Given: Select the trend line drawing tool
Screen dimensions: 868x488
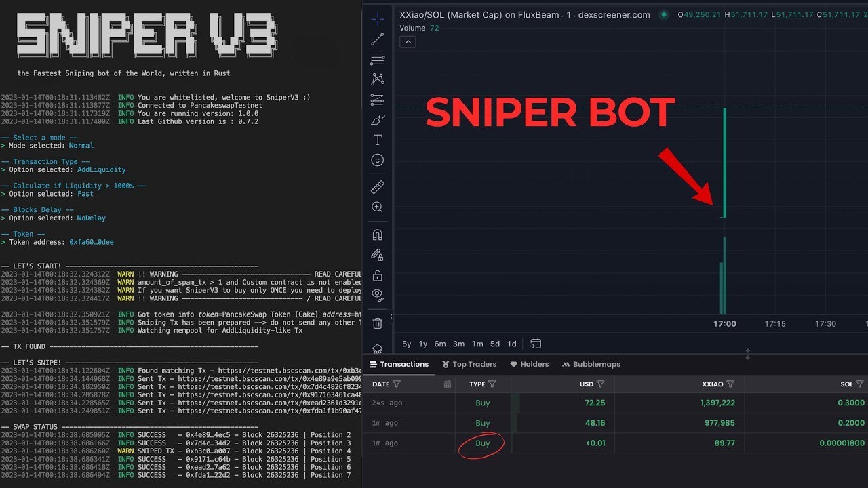Looking at the screenshot, I should tap(378, 39).
